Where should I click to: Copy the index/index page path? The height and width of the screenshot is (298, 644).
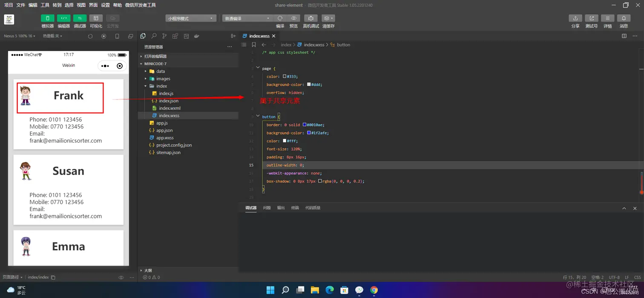53,278
